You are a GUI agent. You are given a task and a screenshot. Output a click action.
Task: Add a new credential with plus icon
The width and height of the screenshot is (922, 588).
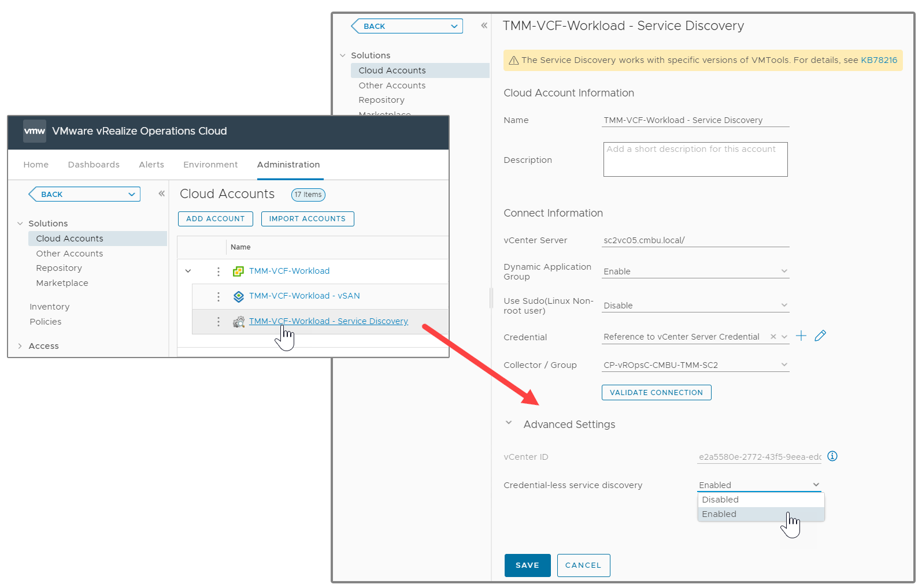pos(801,336)
